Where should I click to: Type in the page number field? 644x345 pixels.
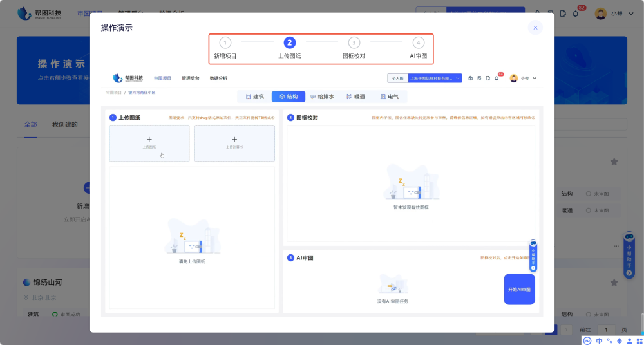click(605, 330)
